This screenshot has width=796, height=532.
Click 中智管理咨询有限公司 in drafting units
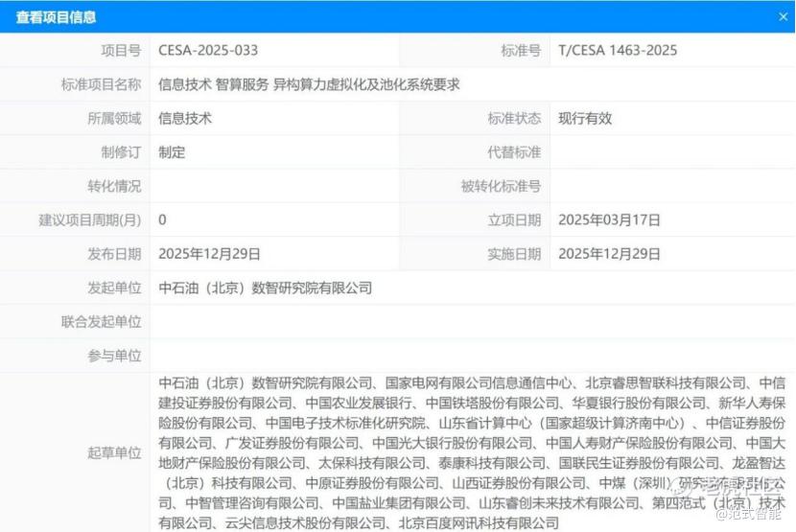tap(252, 503)
